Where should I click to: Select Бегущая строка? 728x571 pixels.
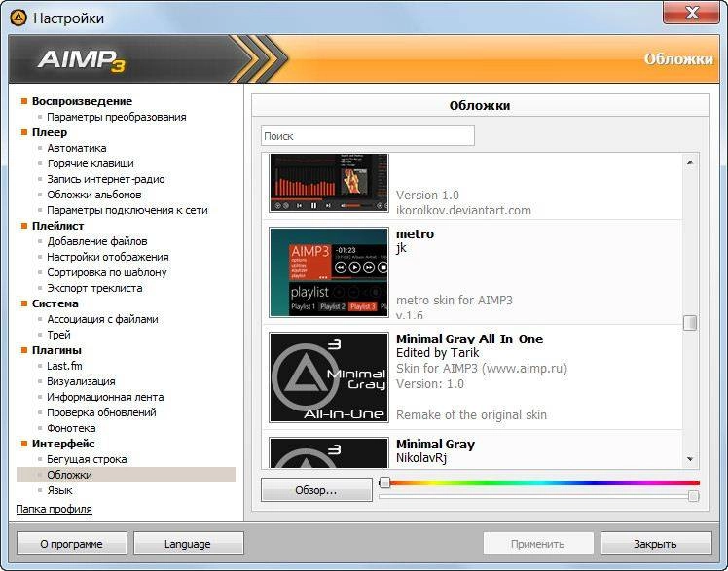pyautogui.click(x=87, y=459)
